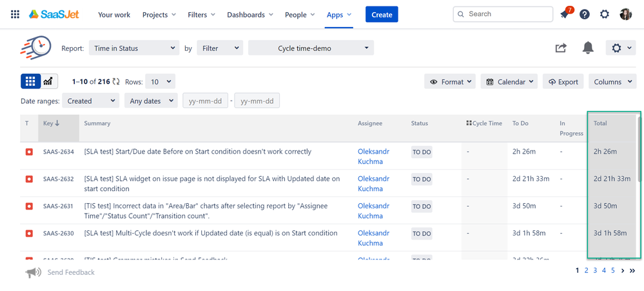The image size is (644, 291).
Task: Switch to grid table view
Action: coord(31,81)
